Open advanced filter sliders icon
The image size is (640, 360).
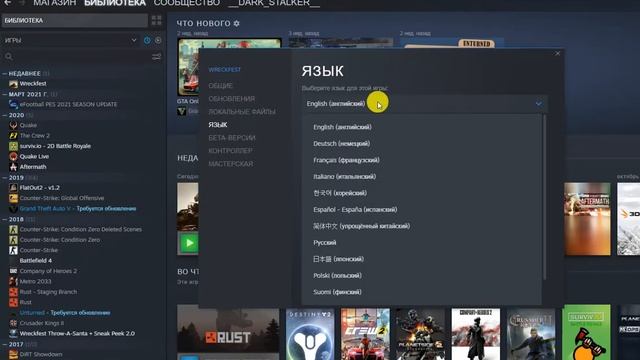point(156,57)
